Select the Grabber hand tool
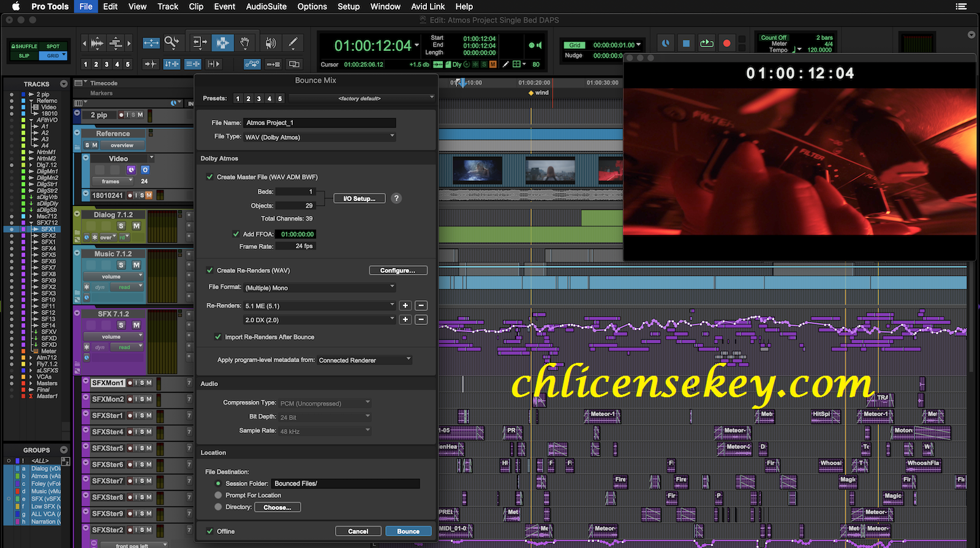 (245, 43)
